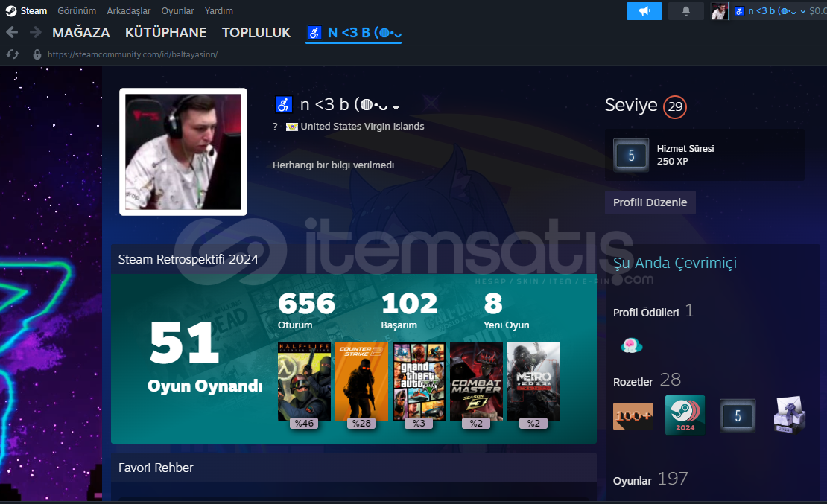The height and width of the screenshot is (504, 827).
Task: Open the purple 2024 sale badge
Action: click(789, 415)
